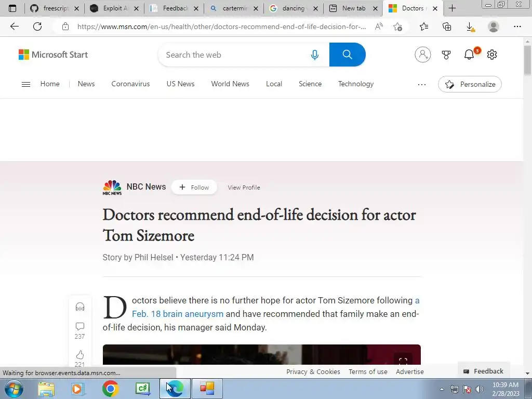Like the article with thumbs-up icon
This screenshot has height=399, width=532.
click(x=79, y=355)
